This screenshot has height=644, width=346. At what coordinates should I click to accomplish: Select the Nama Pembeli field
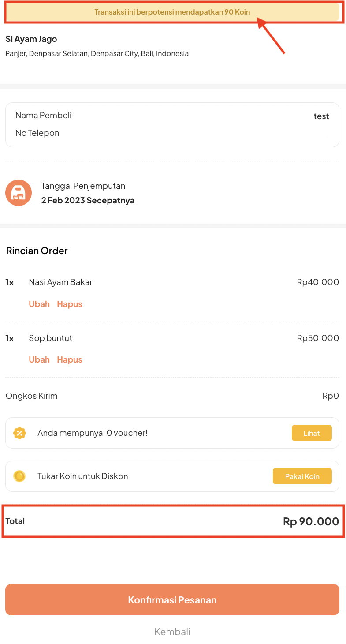pyautogui.click(x=172, y=116)
